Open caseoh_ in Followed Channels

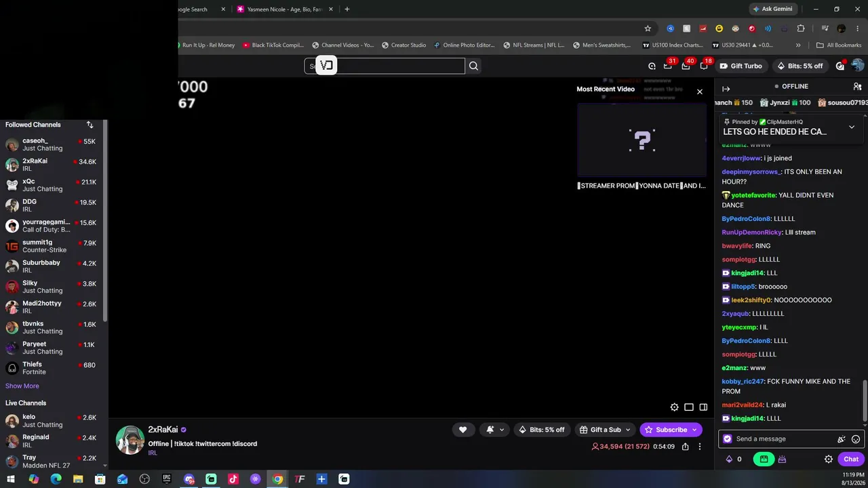tap(52, 144)
